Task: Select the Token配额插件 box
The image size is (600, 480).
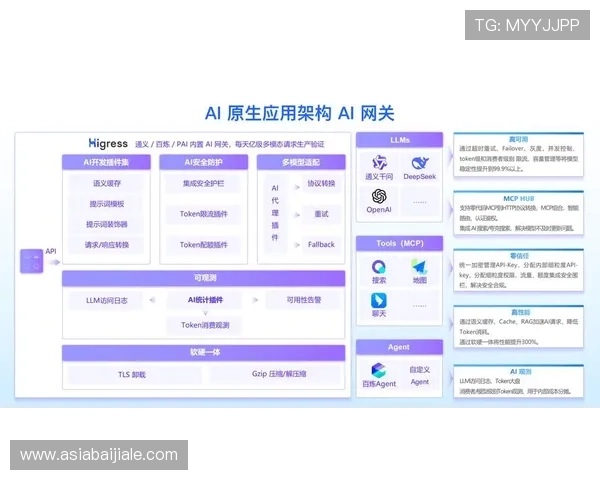Action: (204, 245)
